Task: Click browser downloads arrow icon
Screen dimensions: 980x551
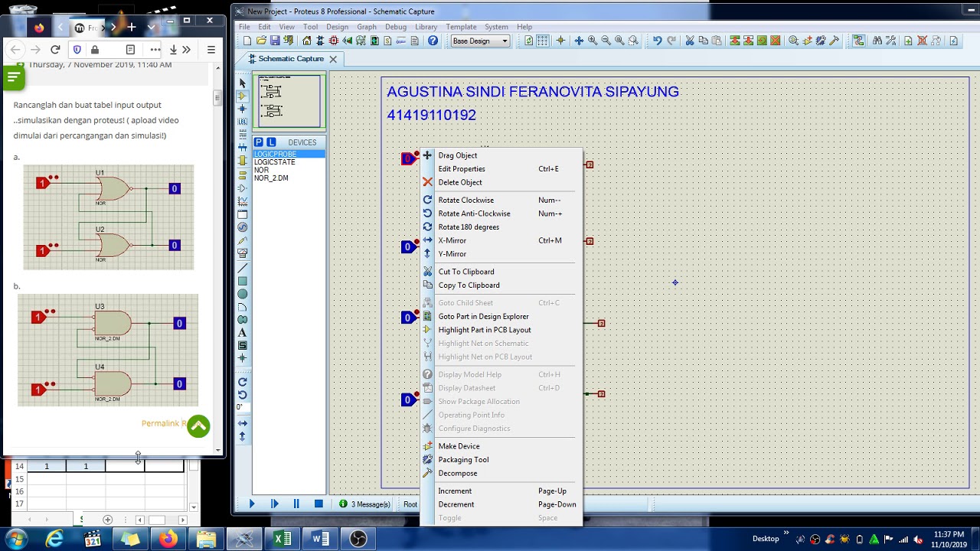Action: click(174, 50)
